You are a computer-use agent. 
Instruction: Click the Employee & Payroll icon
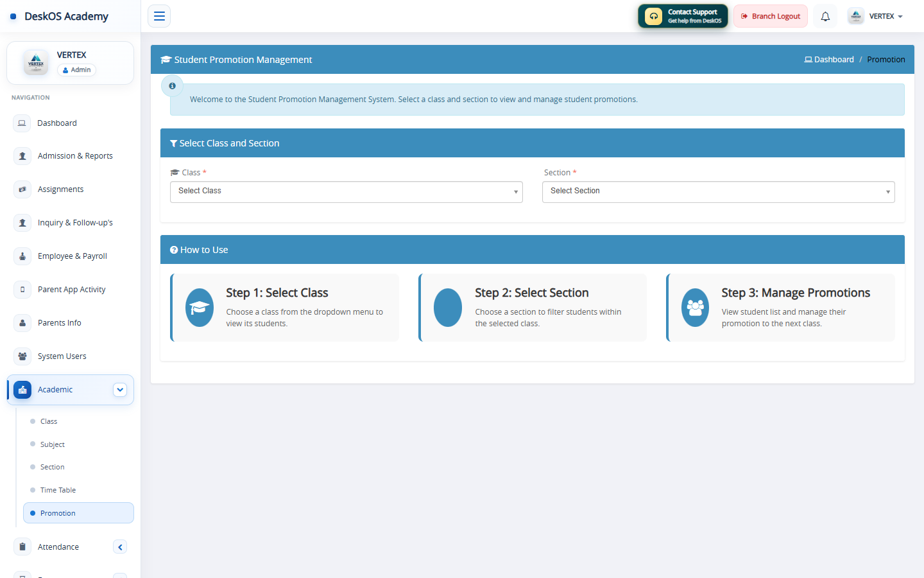(x=22, y=256)
